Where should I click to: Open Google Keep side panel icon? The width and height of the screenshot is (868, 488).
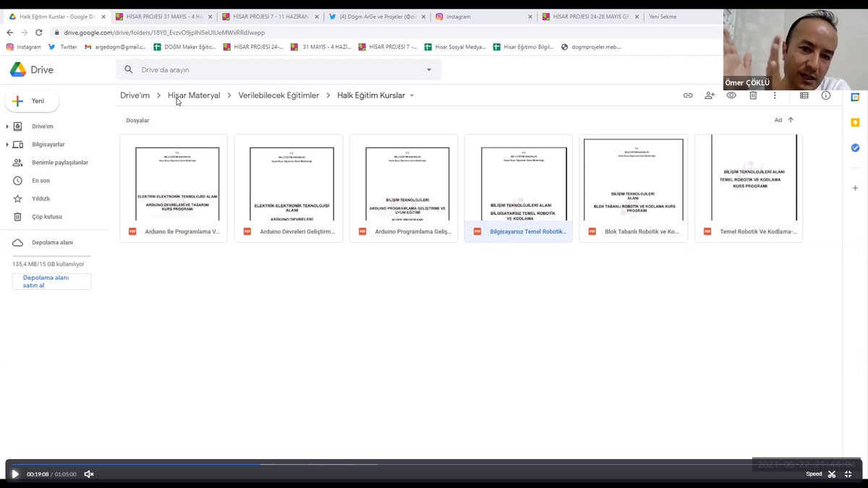point(855,122)
